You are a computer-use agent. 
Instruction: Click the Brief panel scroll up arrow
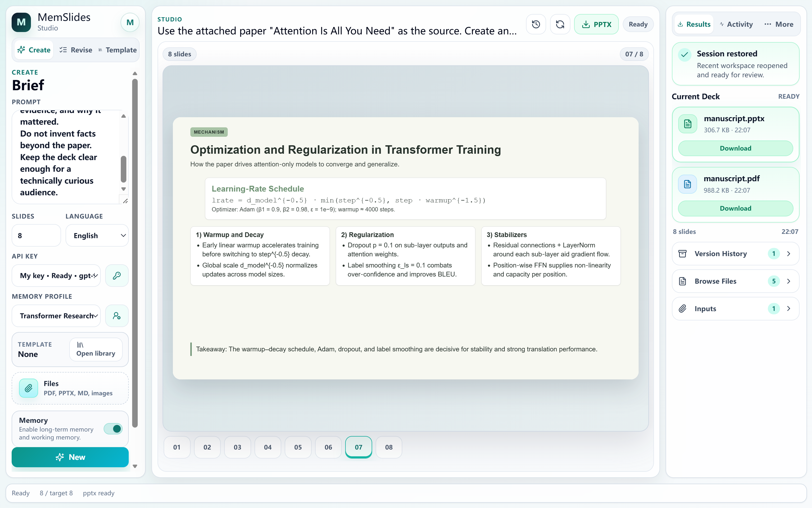(x=135, y=74)
